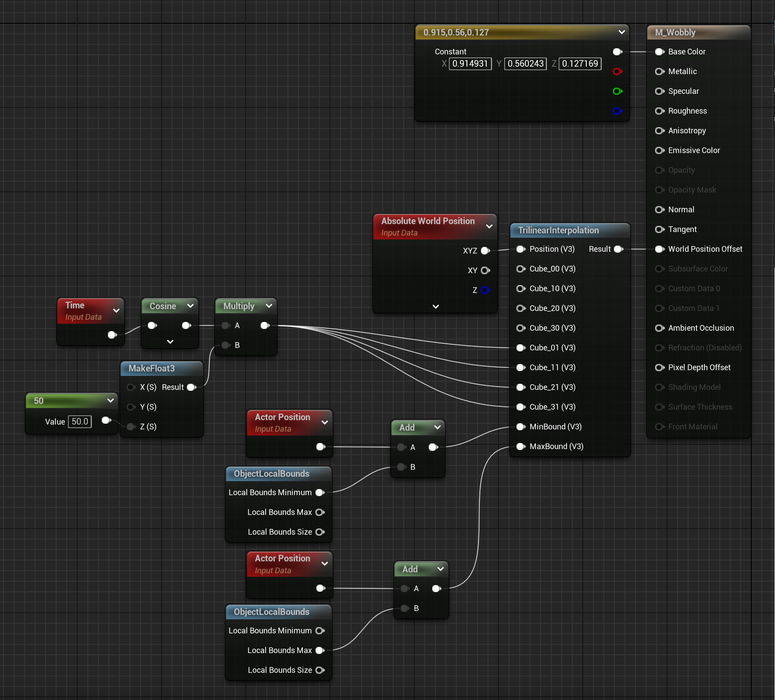775x700 pixels.
Task: Toggle the Cosine node header chevron
Action: pos(190,306)
